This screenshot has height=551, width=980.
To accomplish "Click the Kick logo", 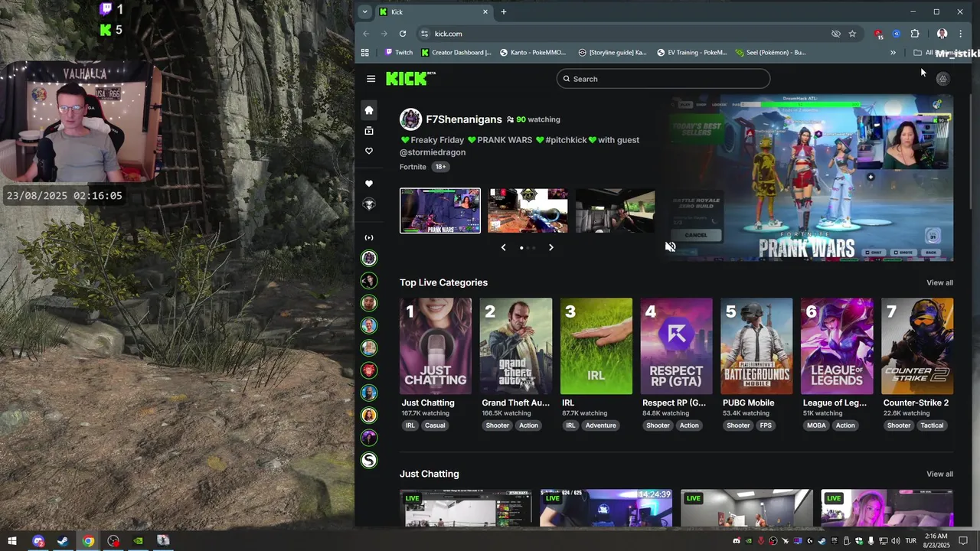I will pos(410,78).
